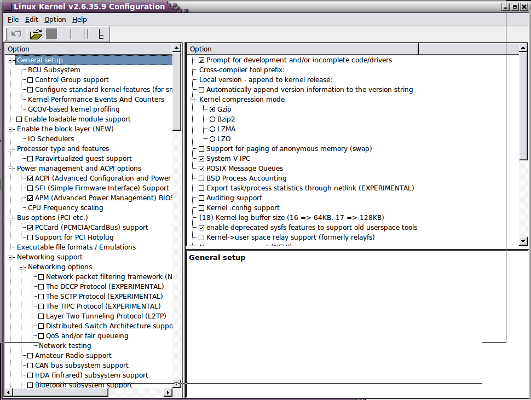This screenshot has height=400, width=531.
Task: Click the Save floppy toolbar icon
Action: click(52, 34)
